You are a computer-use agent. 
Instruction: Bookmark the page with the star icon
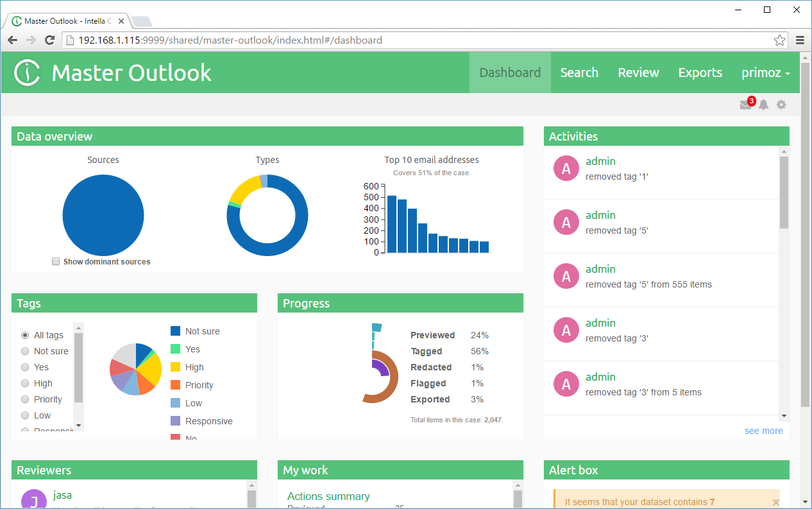tap(780, 40)
